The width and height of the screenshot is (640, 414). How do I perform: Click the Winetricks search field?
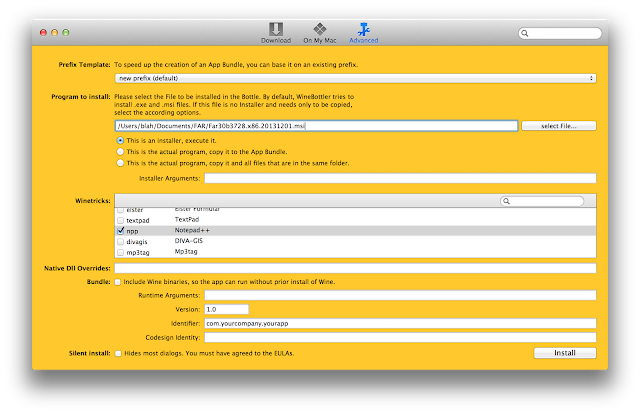pyautogui.click(x=542, y=201)
